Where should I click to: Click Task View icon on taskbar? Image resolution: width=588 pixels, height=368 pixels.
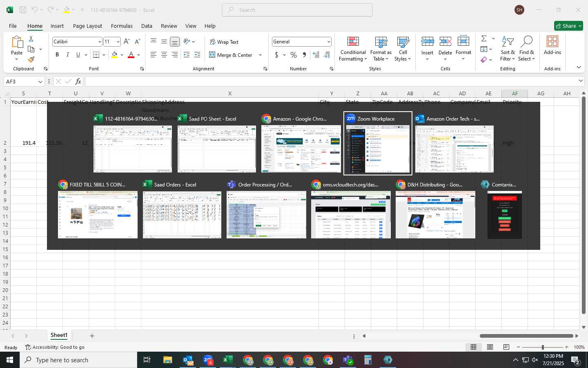pyautogui.click(x=147, y=360)
